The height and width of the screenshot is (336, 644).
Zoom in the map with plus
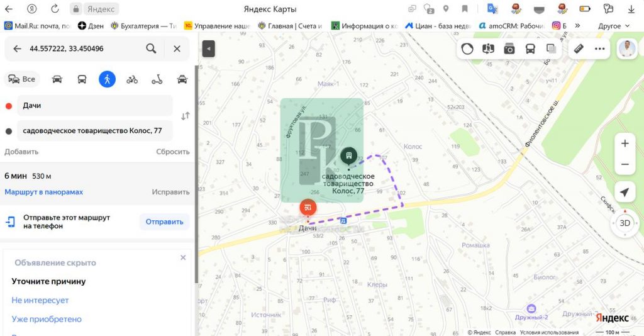tap(625, 143)
